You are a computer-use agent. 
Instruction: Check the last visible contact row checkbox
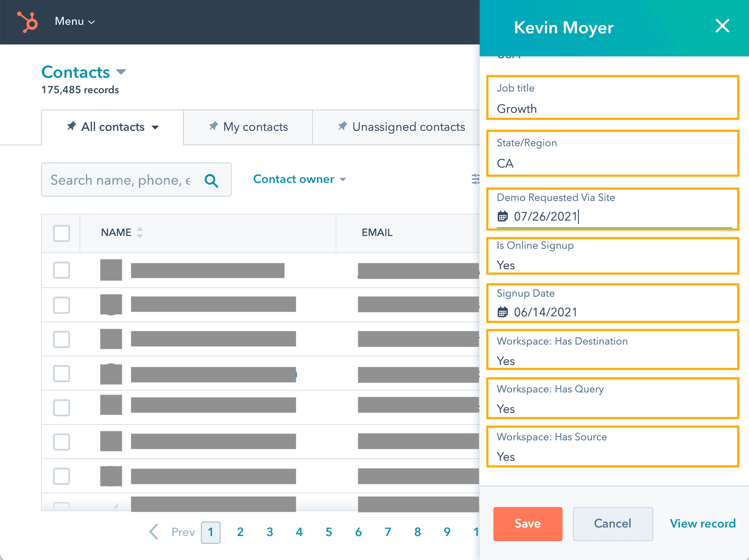click(61, 476)
